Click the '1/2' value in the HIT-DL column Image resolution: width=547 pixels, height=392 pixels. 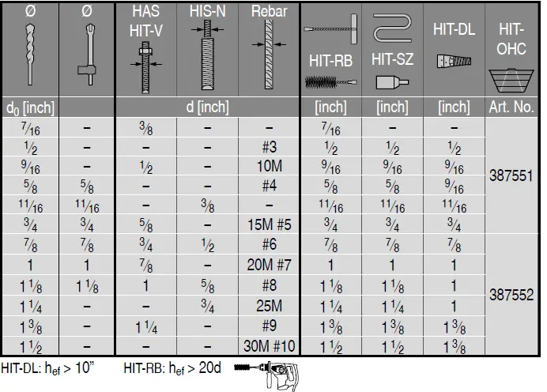[454, 148]
